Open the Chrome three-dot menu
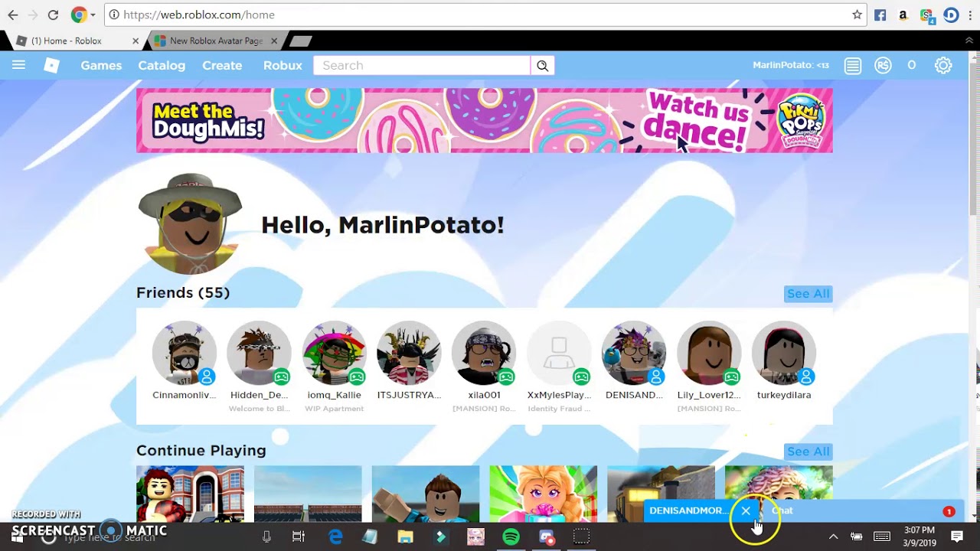The width and height of the screenshot is (980, 551). coord(970,15)
